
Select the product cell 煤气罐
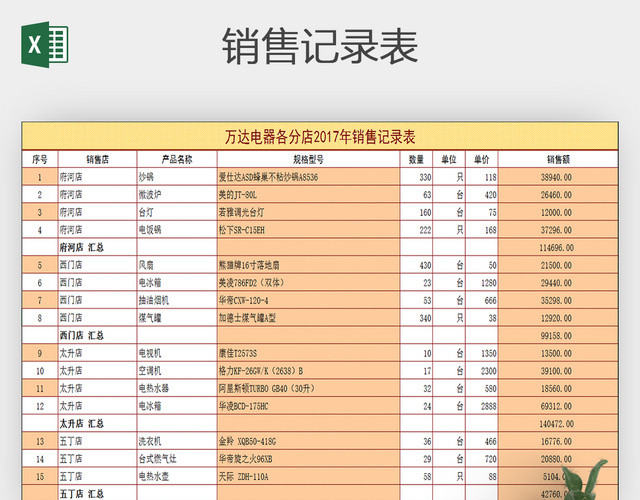[177, 318]
